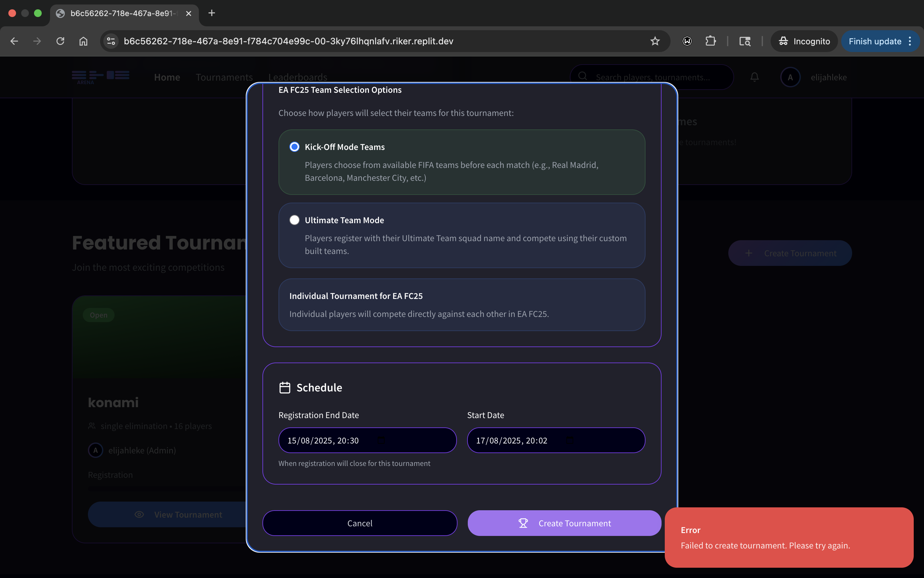Open the Tournaments nav item

224,77
